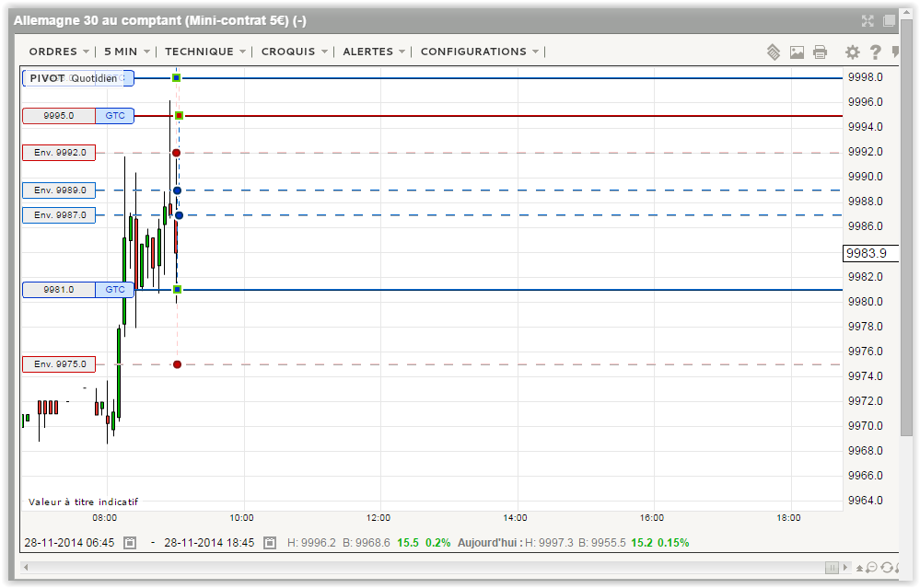
Task: Click the 18:00 time axis label
Action: tap(788, 518)
